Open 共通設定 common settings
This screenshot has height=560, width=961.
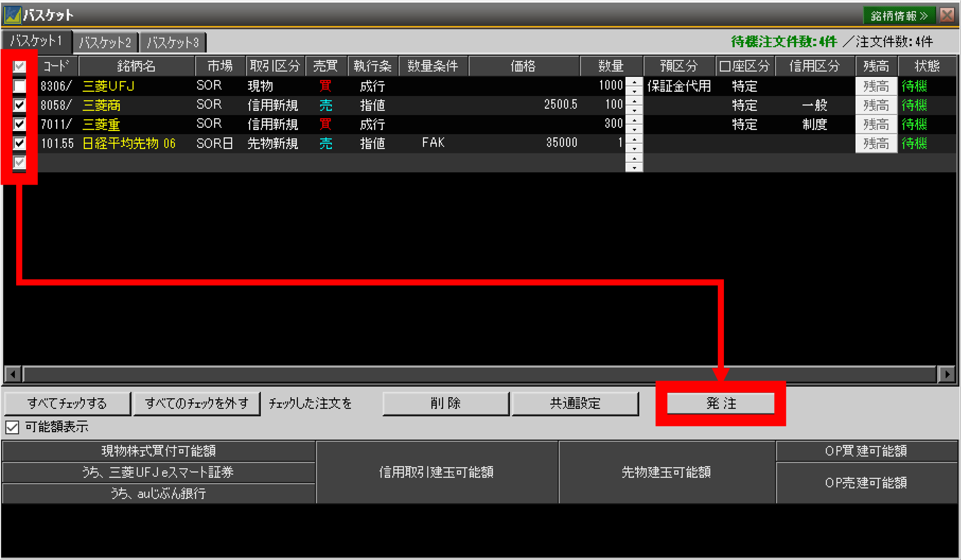point(575,403)
